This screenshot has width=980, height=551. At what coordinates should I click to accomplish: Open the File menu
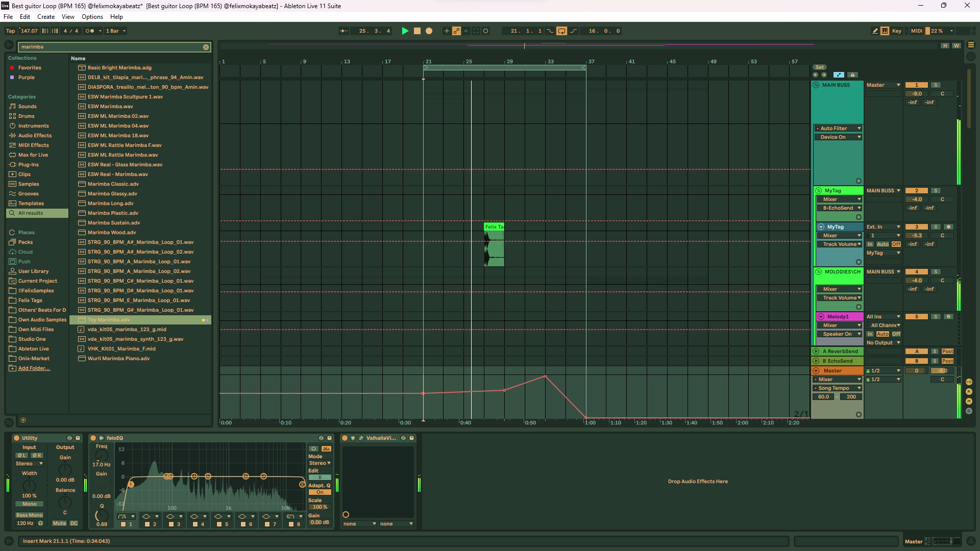point(8,17)
